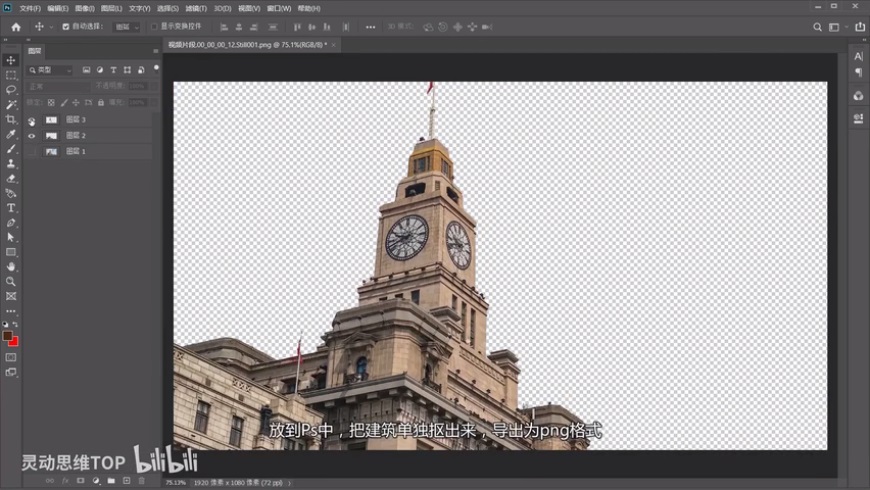Click the red background color swatch
Screen dimensions: 870x490
click(x=13, y=341)
